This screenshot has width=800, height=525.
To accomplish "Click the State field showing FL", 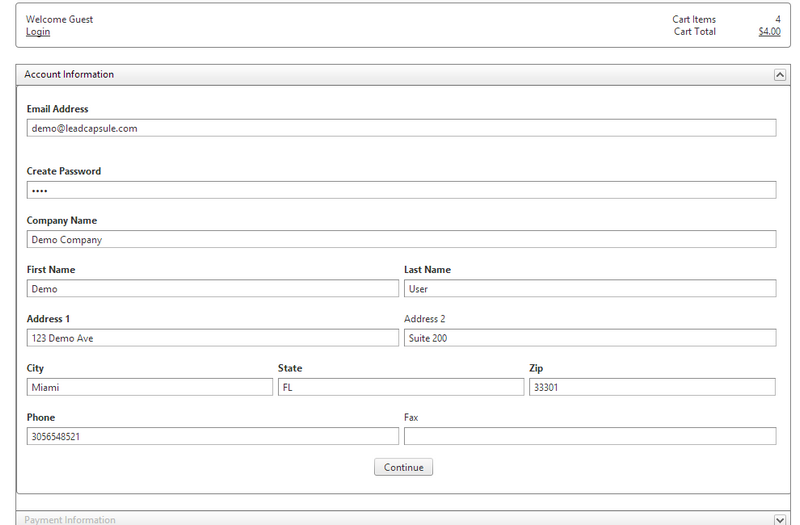I will tap(400, 387).
